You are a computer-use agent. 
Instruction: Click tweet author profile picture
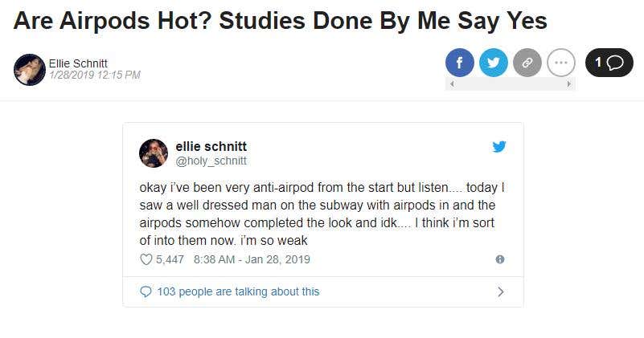coord(154,153)
